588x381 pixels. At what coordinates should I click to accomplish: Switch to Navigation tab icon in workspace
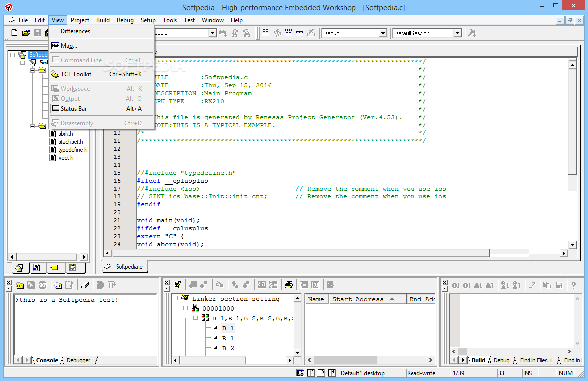click(x=56, y=268)
